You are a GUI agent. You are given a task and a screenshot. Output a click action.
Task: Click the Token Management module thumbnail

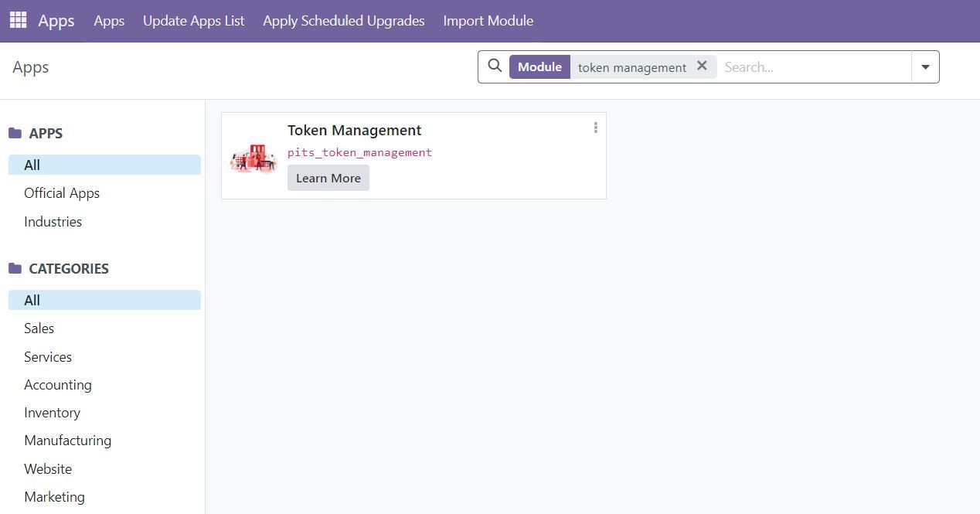click(254, 157)
